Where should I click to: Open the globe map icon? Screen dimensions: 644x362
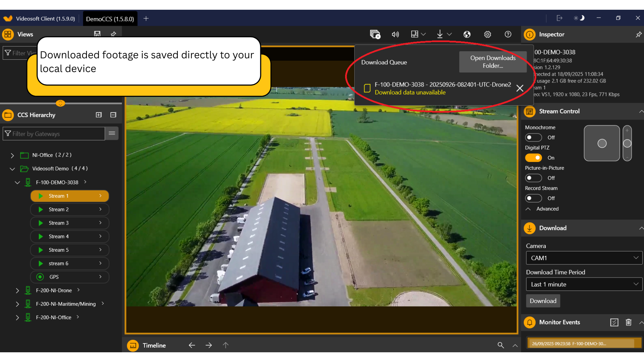pyautogui.click(x=467, y=34)
